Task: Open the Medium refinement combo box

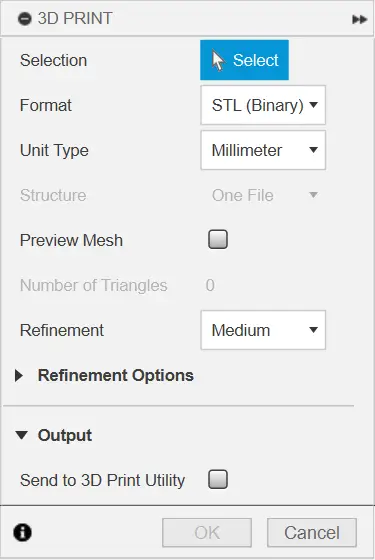Action: [263, 330]
